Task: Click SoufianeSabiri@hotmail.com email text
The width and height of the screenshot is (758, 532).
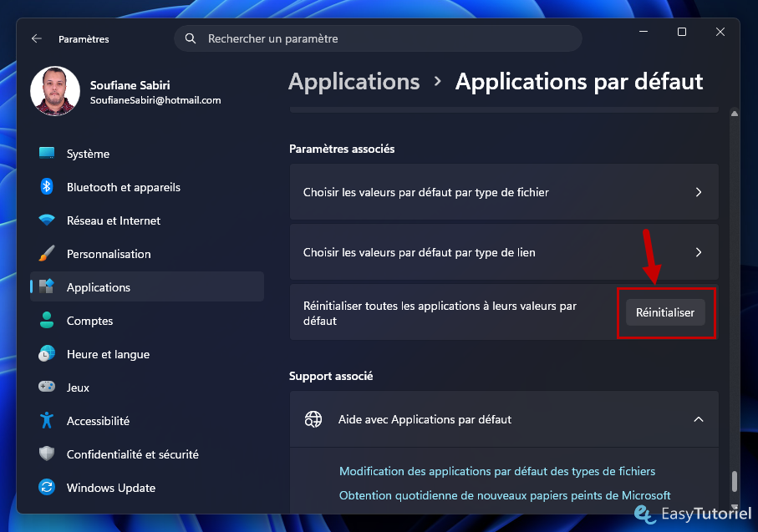Action: point(155,100)
